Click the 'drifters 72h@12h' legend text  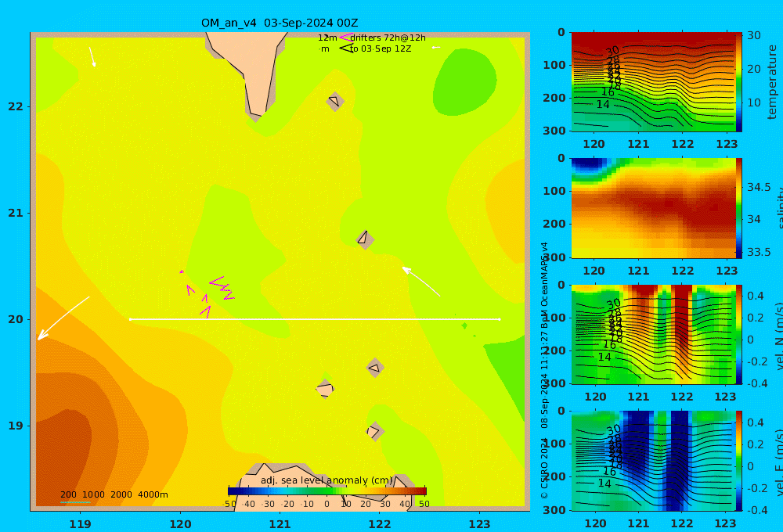click(x=388, y=38)
